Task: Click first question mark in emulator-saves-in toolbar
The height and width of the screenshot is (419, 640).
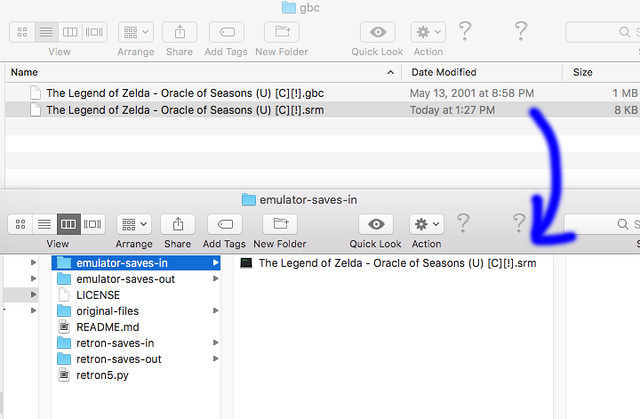Action: (x=463, y=223)
